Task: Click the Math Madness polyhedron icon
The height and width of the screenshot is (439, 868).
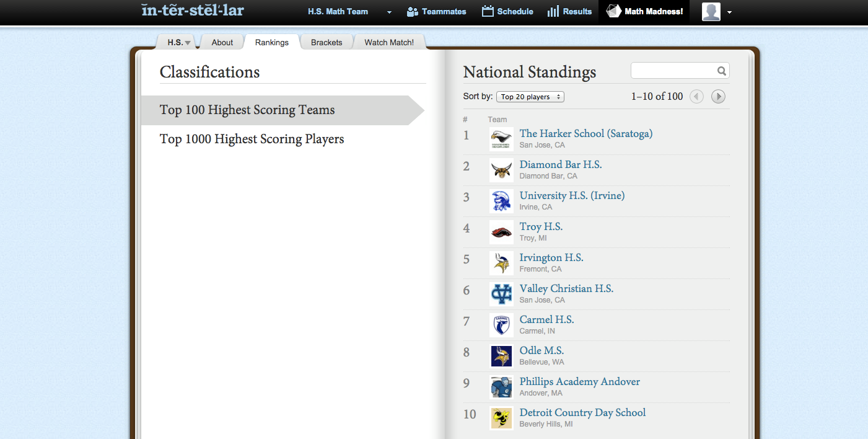Action: 613,11
